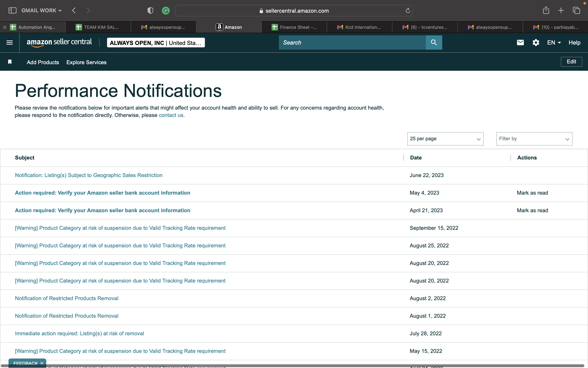Click the Feedback button
Screen dimensions: 588x368
click(x=26, y=363)
